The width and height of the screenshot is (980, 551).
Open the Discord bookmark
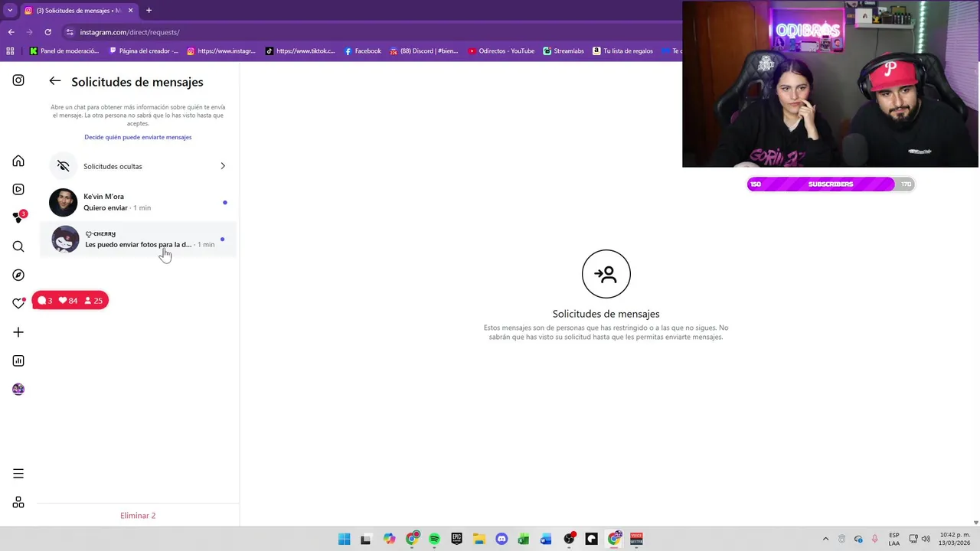(x=423, y=51)
